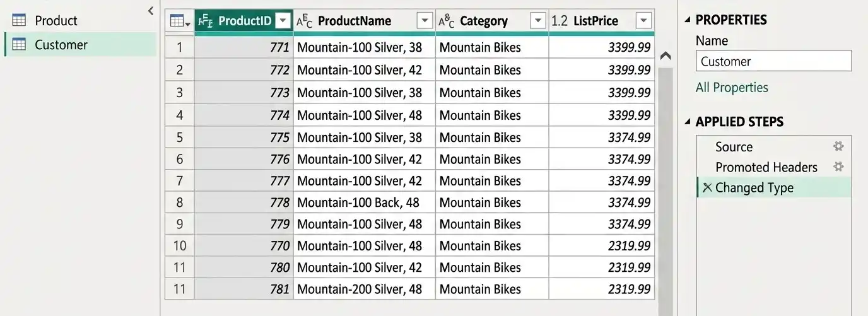Viewport: 868px width, 316px height.
Task: Click ListPrice cell for ProductID 771
Action: (602, 47)
